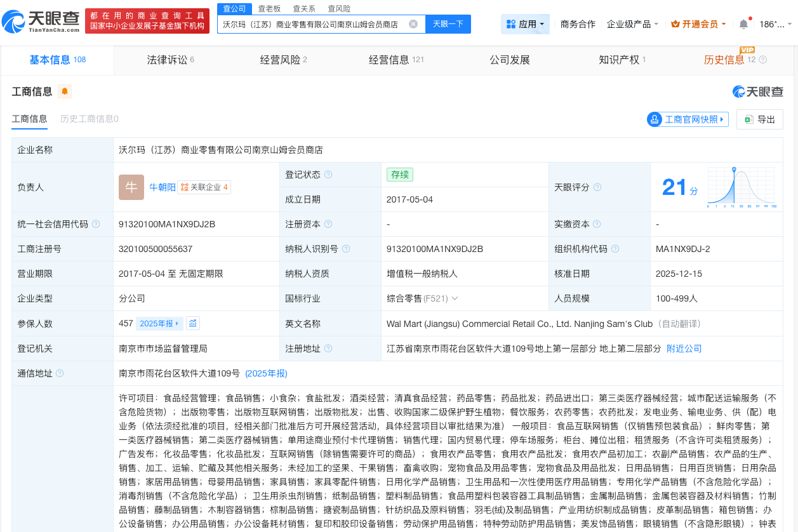The width and height of the screenshot is (798, 532).
Task: Click the 天眼评分 distribution chart
Action: (x=741, y=187)
